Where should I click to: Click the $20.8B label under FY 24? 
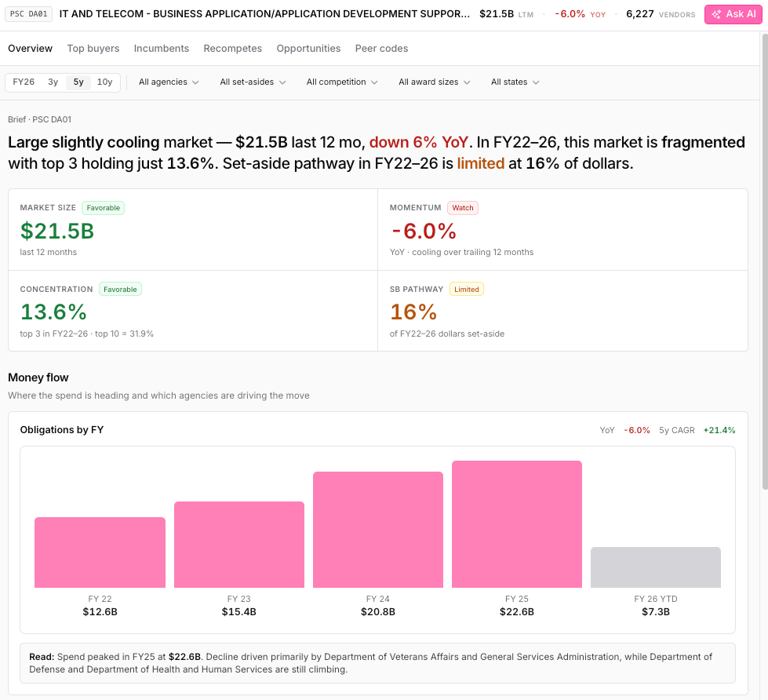pyautogui.click(x=378, y=612)
